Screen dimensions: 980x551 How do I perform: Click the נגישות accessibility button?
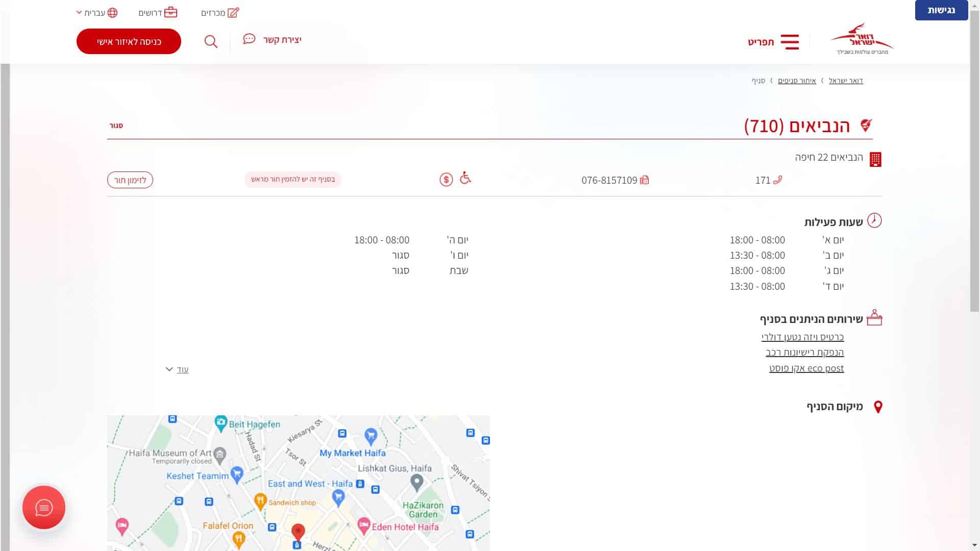tap(941, 10)
